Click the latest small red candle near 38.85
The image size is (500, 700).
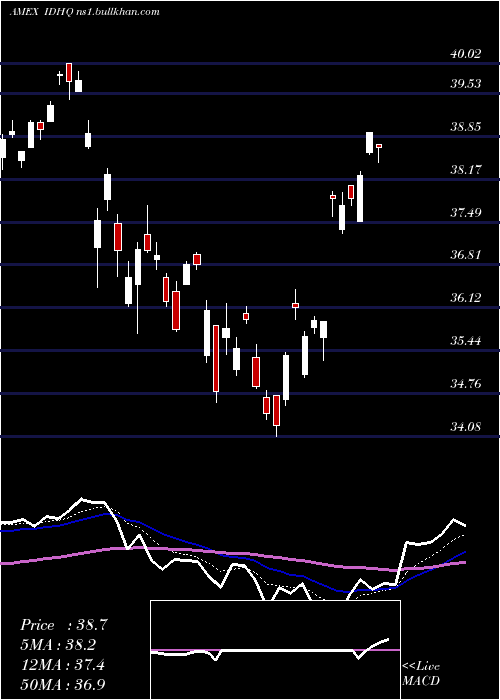coord(379,146)
